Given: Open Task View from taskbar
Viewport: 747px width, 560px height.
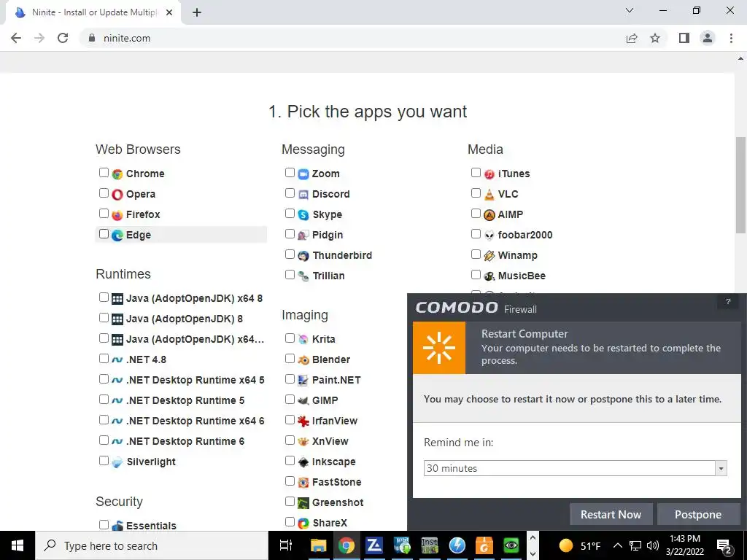Looking at the screenshot, I should click(x=286, y=545).
